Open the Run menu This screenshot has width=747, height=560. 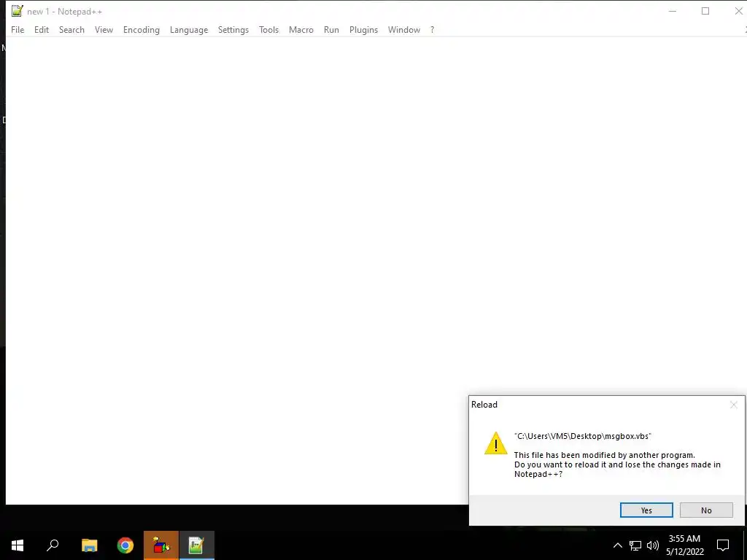click(331, 29)
